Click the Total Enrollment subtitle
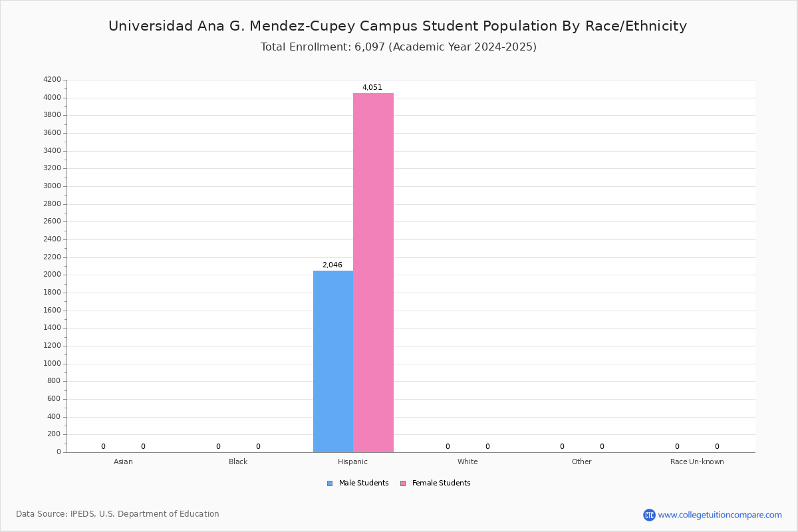Image resolution: width=798 pixels, height=532 pixels. [398, 47]
